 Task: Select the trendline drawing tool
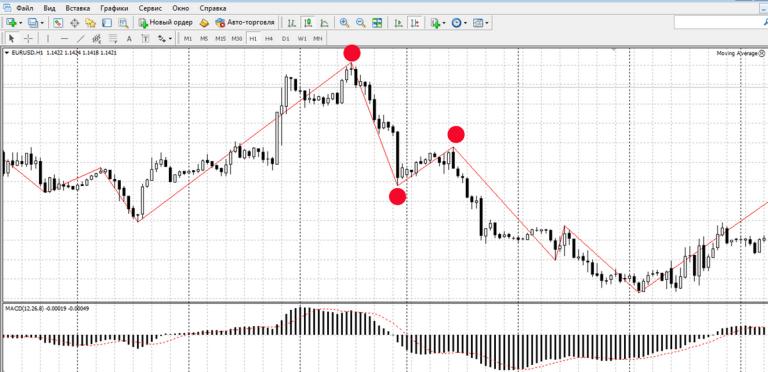point(81,39)
